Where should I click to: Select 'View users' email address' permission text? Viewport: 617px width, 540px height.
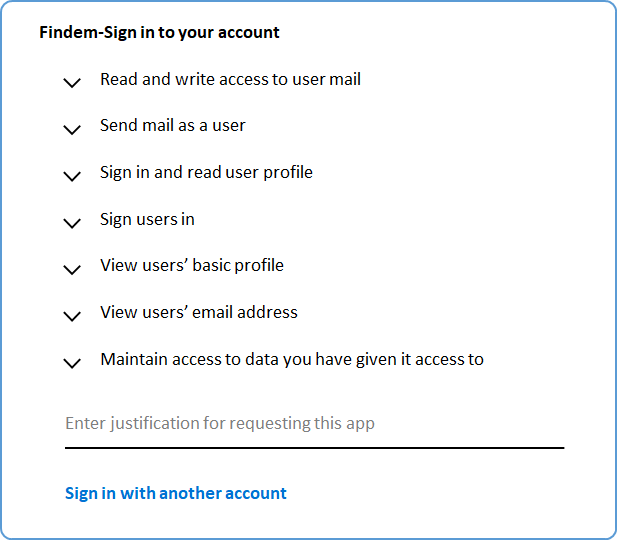pyautogui.click(x=199, y=312)
